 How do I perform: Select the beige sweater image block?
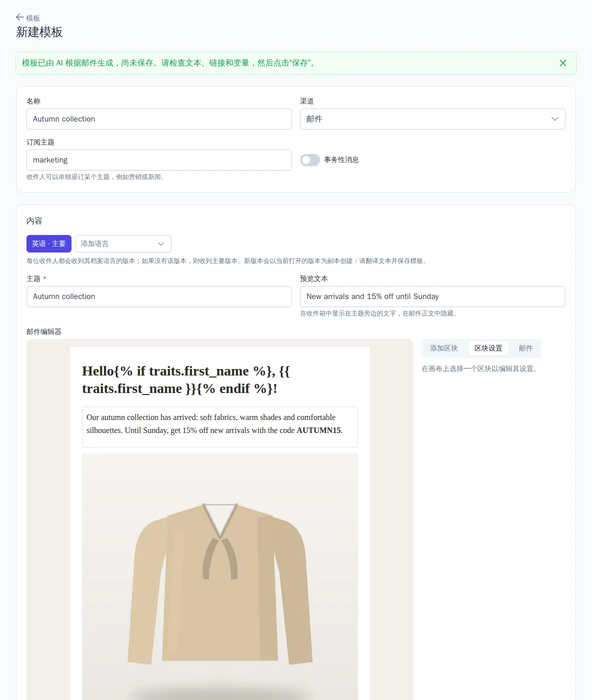pos(220,577)
